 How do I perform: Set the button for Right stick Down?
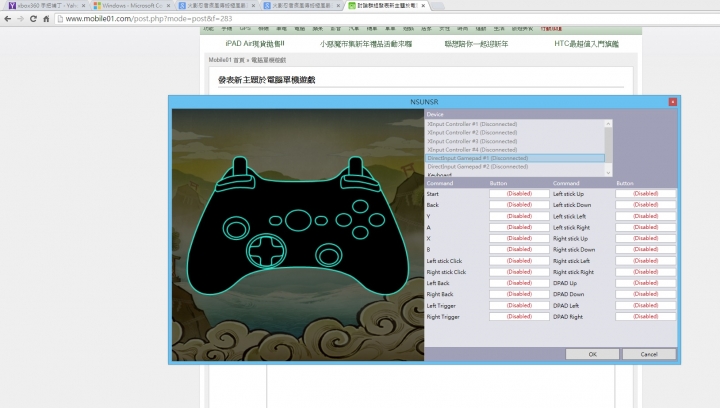pos(646,249)
